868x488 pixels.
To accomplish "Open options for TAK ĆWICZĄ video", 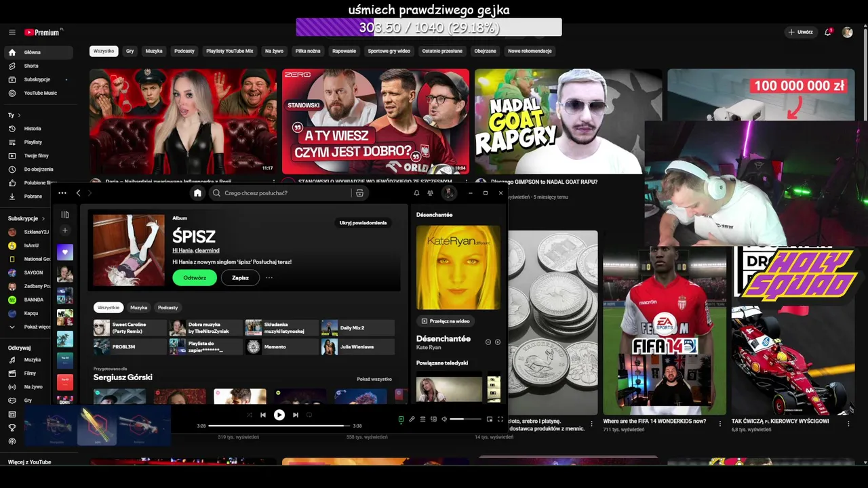I will 848,423.
